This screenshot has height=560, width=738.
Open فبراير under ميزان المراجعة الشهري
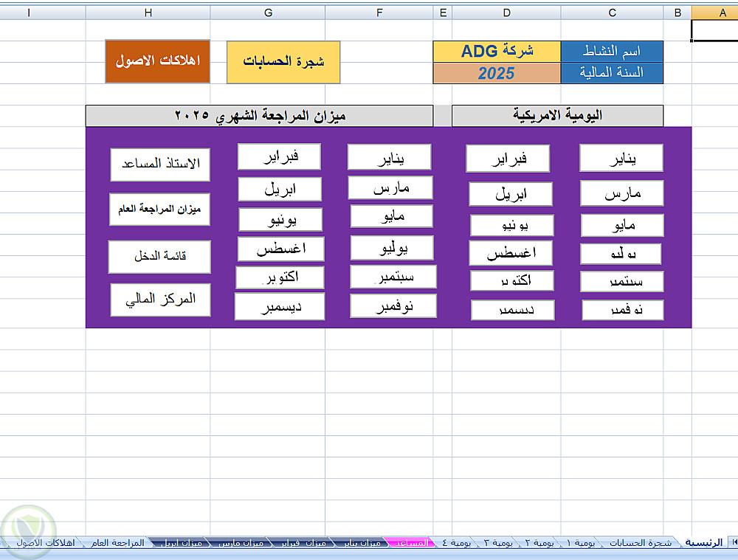(279, 156)
